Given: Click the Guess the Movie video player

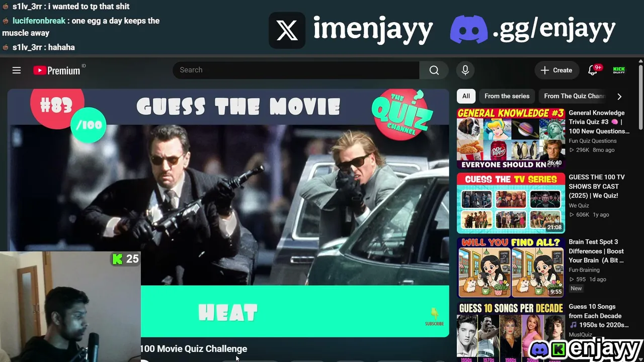Looking at the screenshot, I should [228, 213].
